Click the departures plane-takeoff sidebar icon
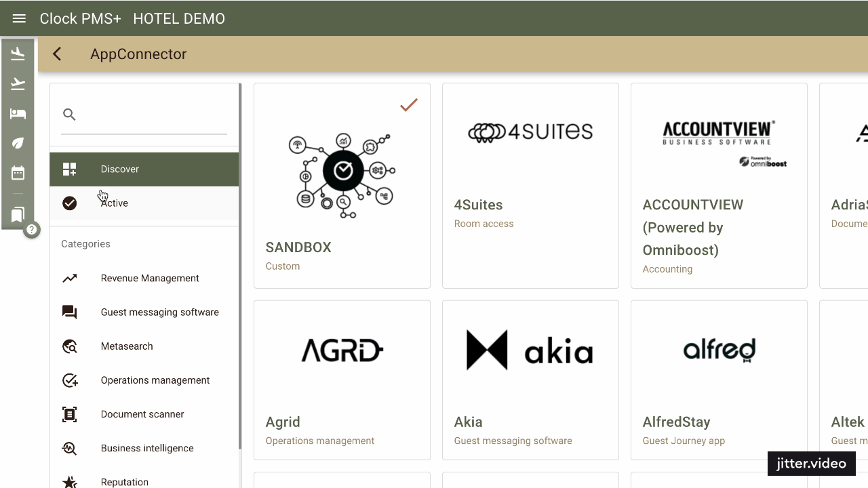Viewport: 868px width, 488px height. click(18, 84)
